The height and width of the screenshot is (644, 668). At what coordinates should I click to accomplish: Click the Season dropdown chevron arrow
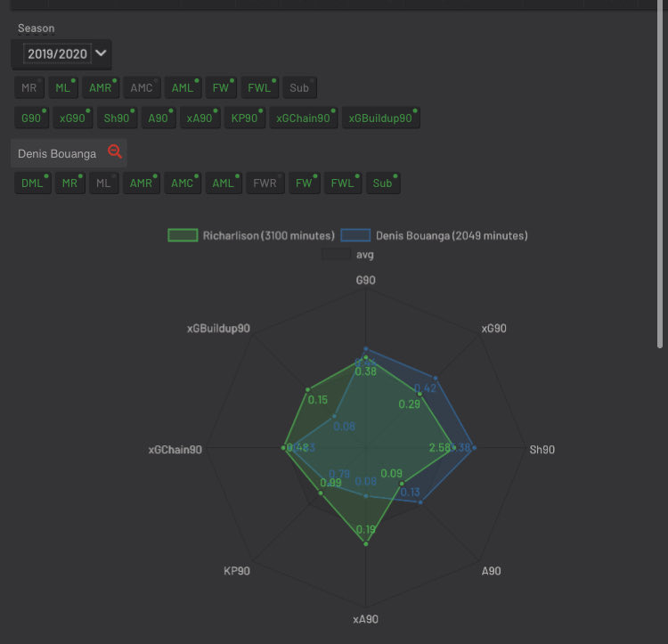101,53
